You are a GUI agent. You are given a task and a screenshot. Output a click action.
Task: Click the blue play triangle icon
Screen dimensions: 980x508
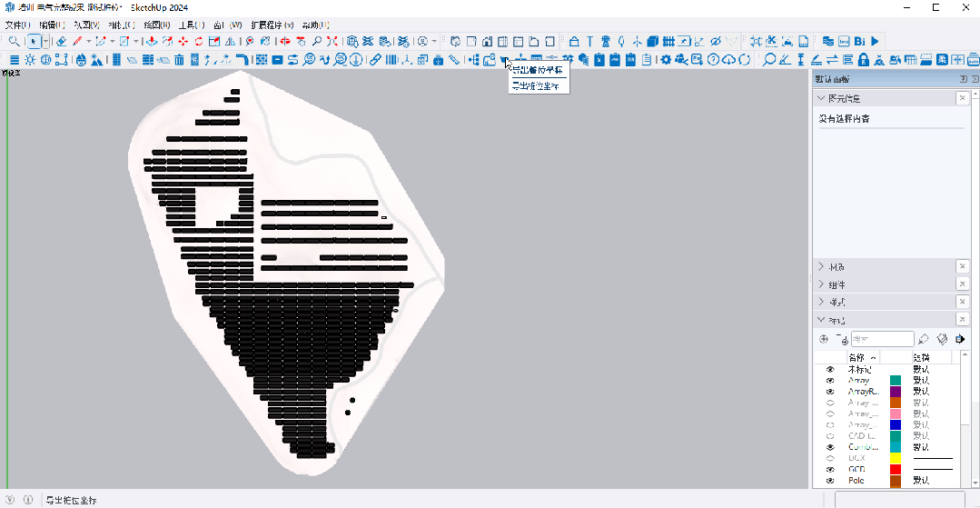click(x=875, y=42)
